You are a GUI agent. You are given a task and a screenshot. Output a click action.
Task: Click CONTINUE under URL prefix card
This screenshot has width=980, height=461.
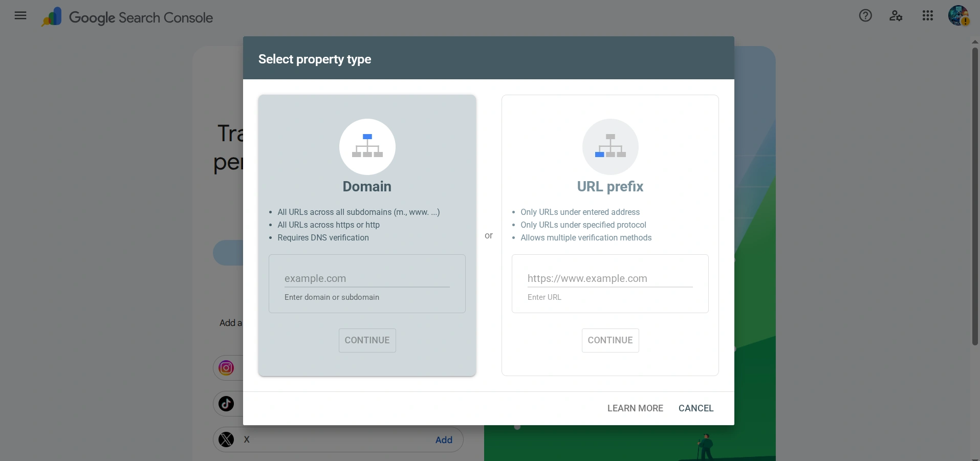tap(611, 340)
